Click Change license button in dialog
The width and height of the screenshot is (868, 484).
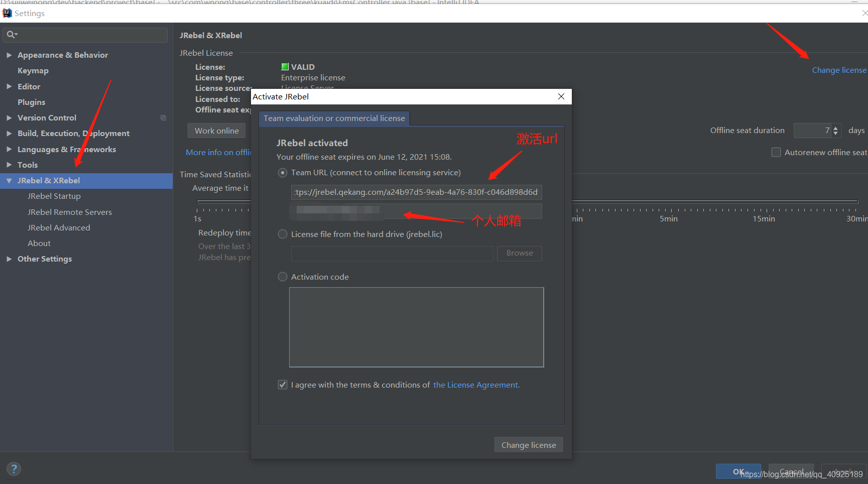coord(529,445)
